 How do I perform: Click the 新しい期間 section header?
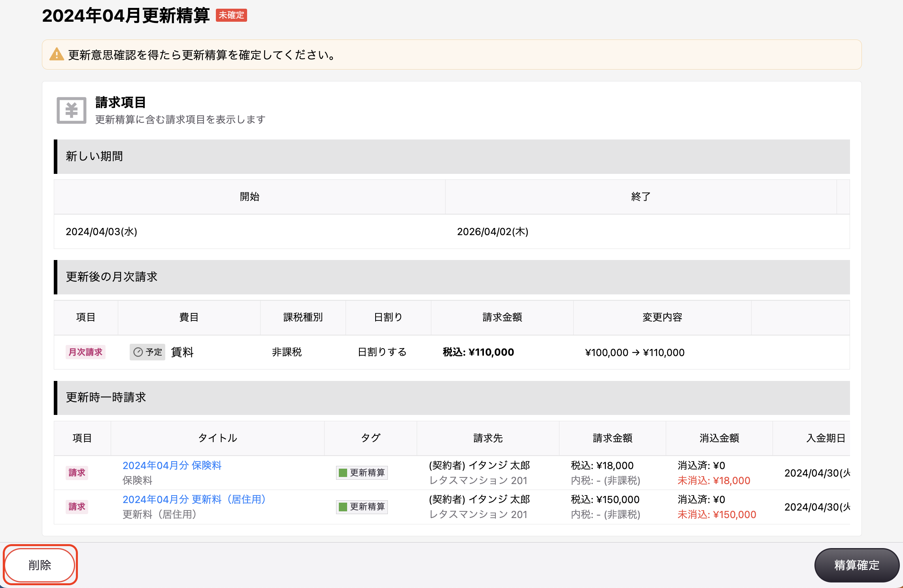pyautogui.click(x=452, y=156)
